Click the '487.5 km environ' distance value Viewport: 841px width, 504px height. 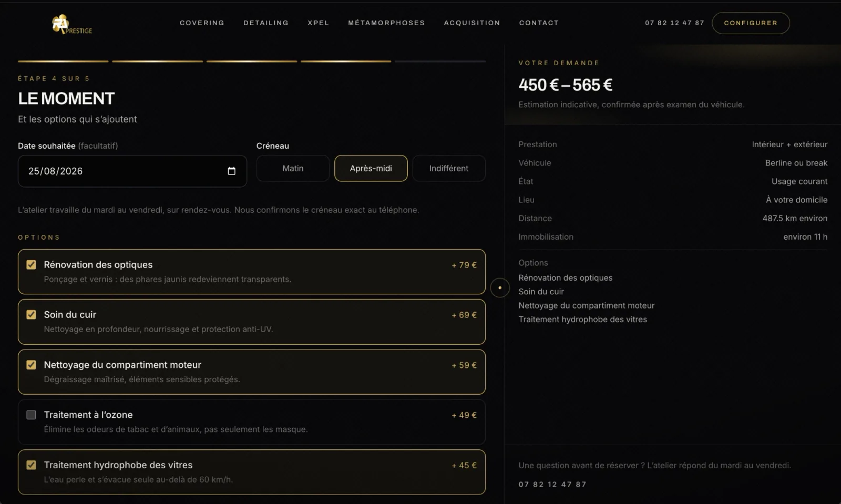(x=795, y=218)
